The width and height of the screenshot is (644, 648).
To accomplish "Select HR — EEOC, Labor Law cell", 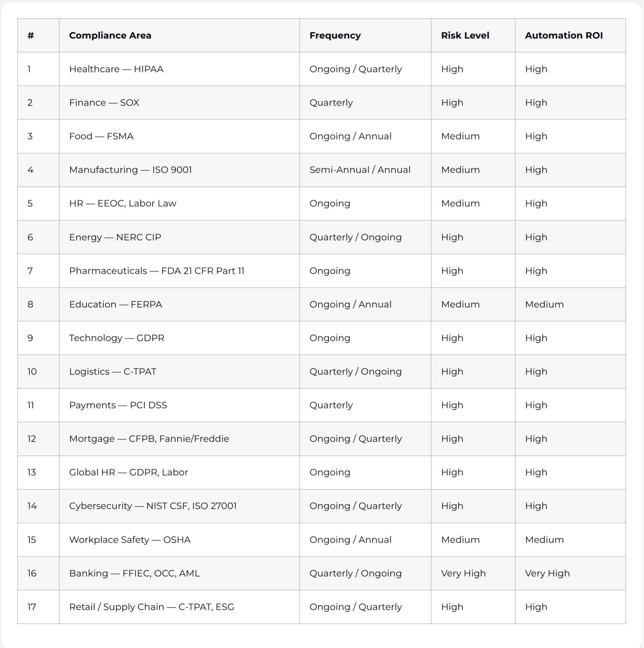I will point(123,203).
